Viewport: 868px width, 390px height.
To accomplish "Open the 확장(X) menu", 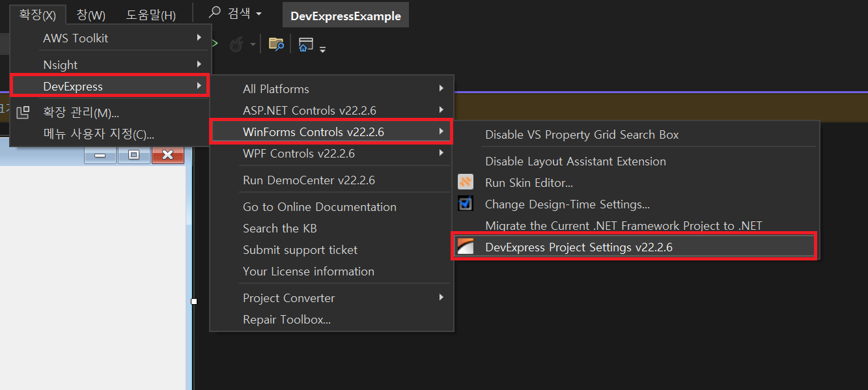I will pos(38,14).
